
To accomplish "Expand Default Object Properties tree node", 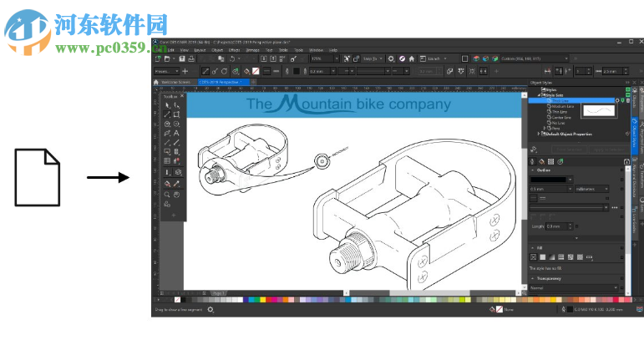I will 539,134.
